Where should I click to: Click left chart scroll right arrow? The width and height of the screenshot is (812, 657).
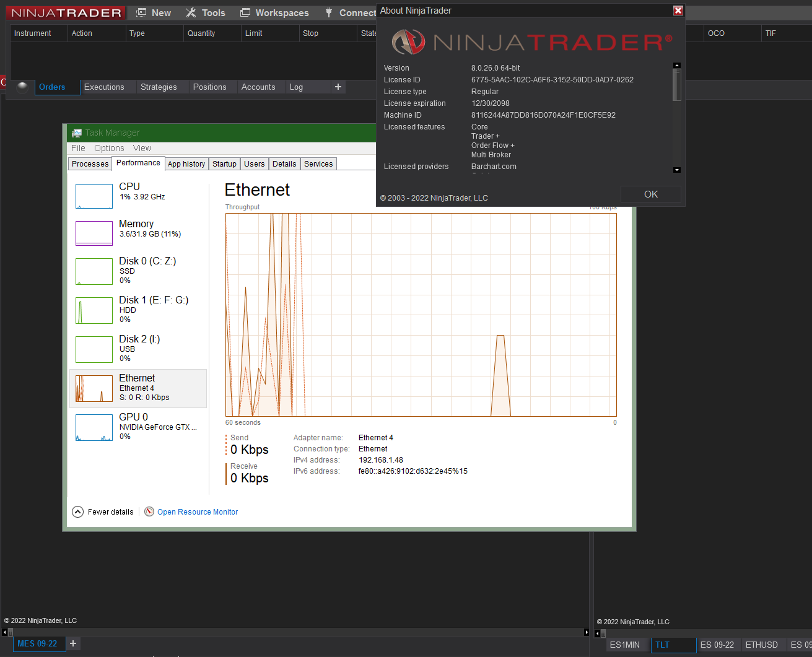[587, 632]
